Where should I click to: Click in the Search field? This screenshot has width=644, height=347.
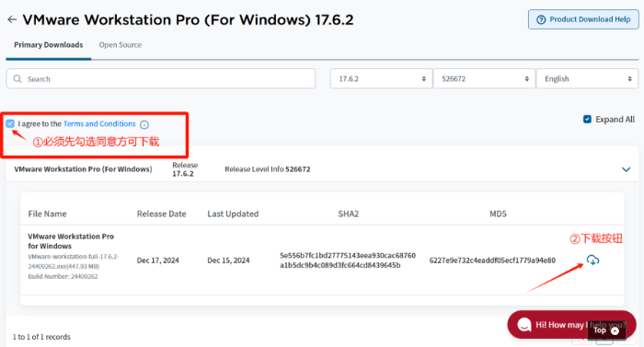coord(161,78)
